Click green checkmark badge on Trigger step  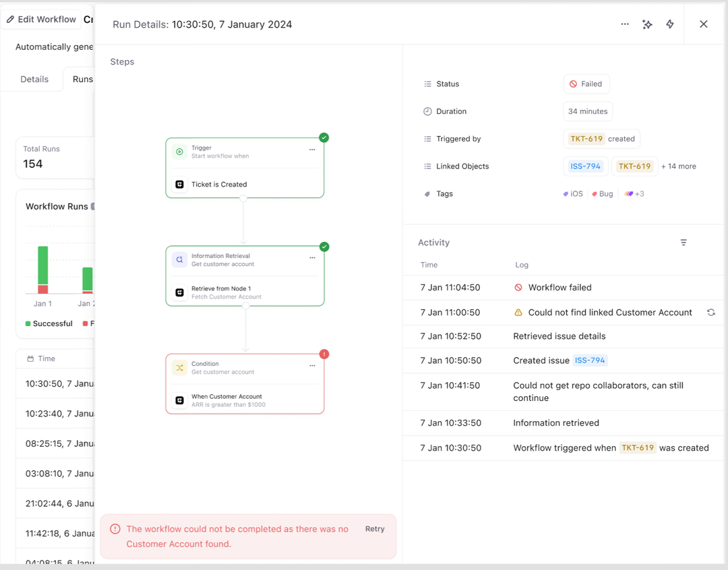(x=324, y=137)
